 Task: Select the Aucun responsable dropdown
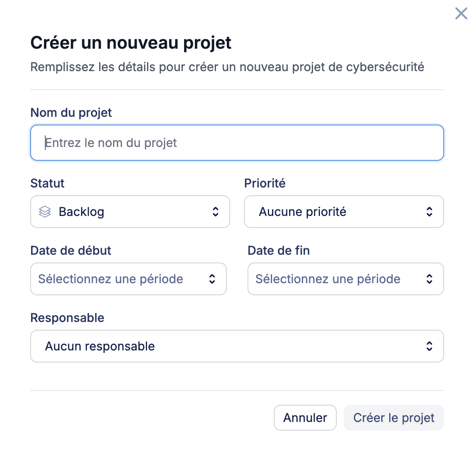click(237, 346)
